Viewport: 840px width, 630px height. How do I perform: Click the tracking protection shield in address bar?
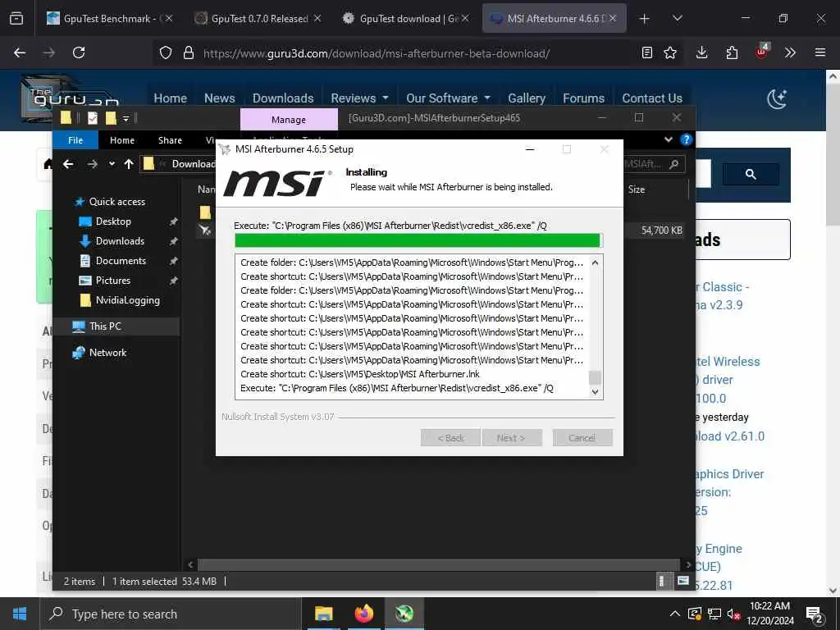pos(166,52)
